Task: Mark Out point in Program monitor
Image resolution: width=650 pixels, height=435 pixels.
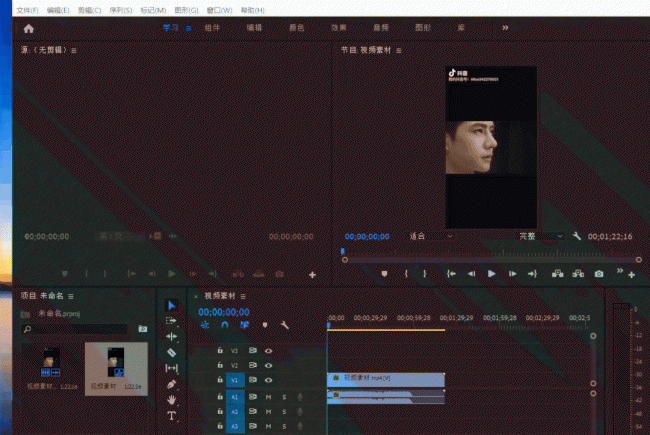Action: (424, 274)
